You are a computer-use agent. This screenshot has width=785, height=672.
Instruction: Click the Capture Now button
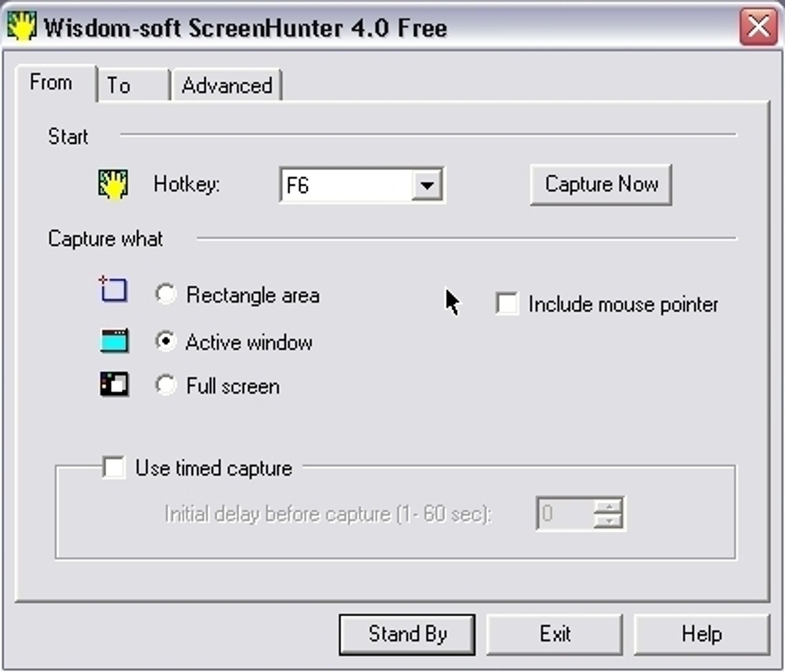pos(601,184)
